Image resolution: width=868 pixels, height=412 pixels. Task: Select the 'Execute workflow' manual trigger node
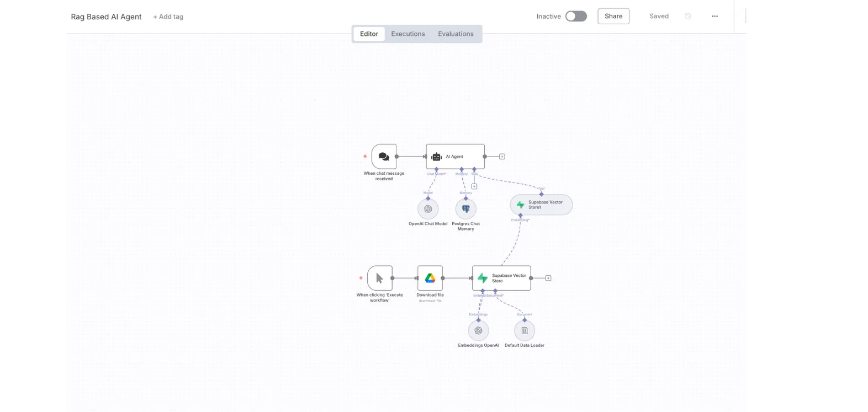(380, 278)
